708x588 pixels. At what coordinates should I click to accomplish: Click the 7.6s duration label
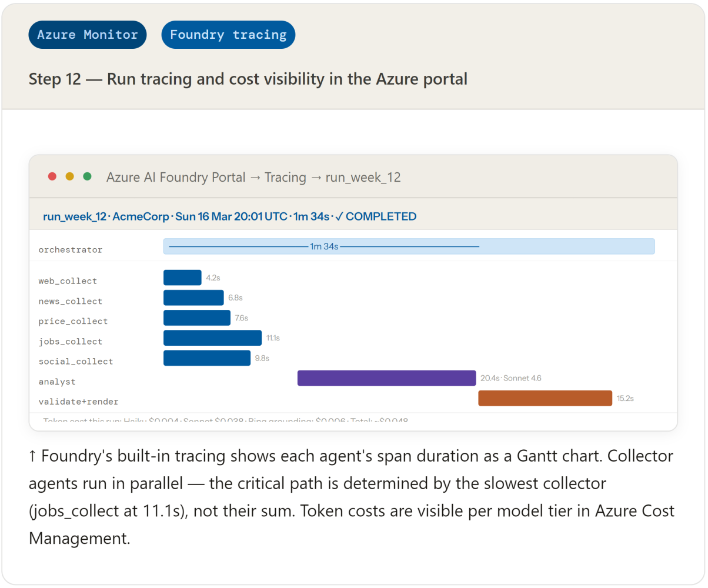pos(242,318)
